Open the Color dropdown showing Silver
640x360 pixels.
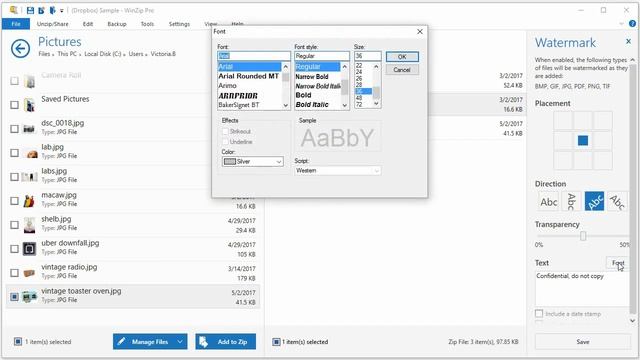[252, 162]
